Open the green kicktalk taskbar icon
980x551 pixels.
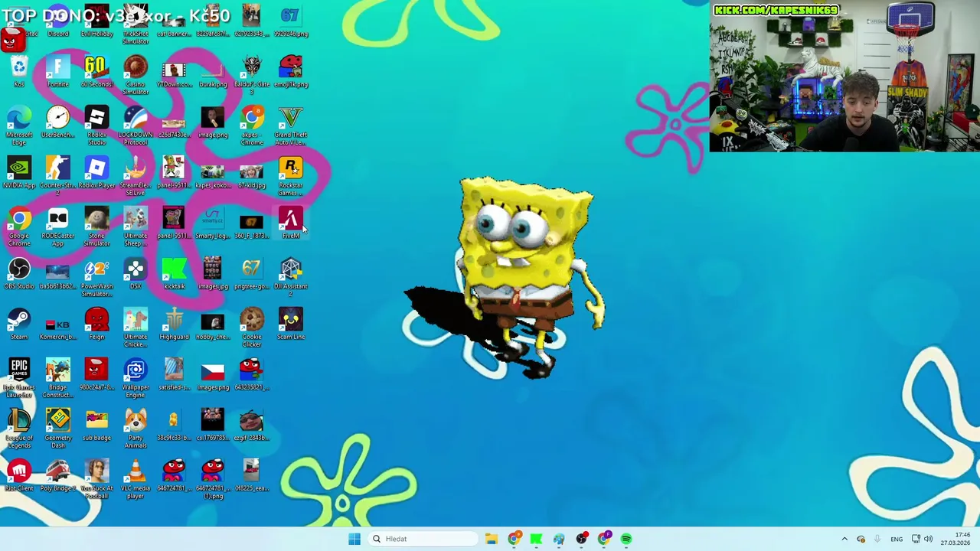536,539
